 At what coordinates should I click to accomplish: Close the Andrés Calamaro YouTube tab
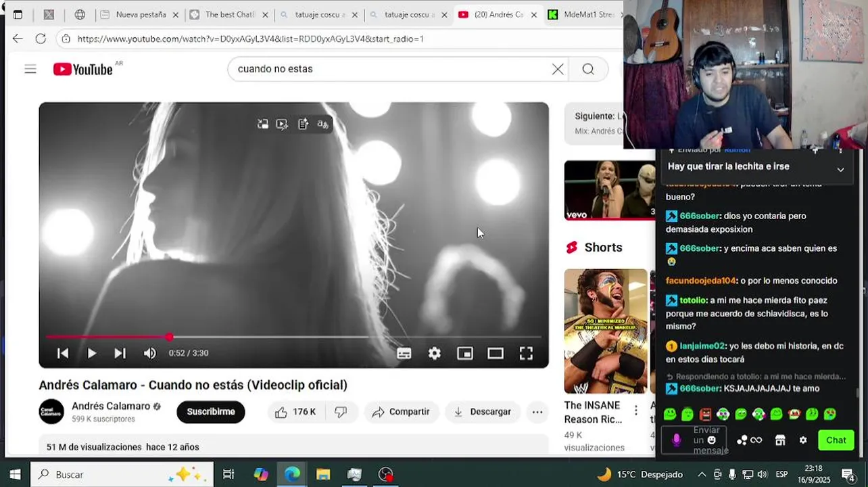tap(533, 14)
